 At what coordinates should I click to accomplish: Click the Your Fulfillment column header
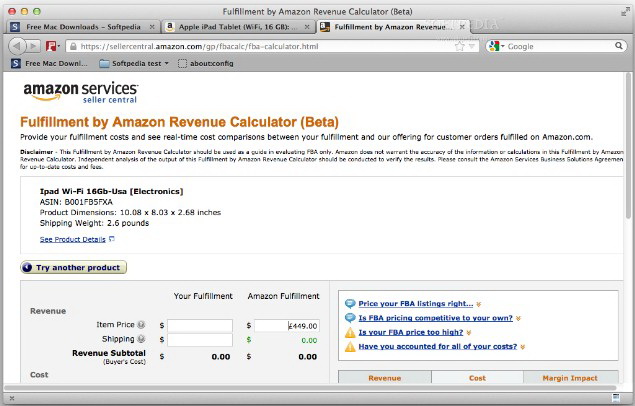(203, 296)
